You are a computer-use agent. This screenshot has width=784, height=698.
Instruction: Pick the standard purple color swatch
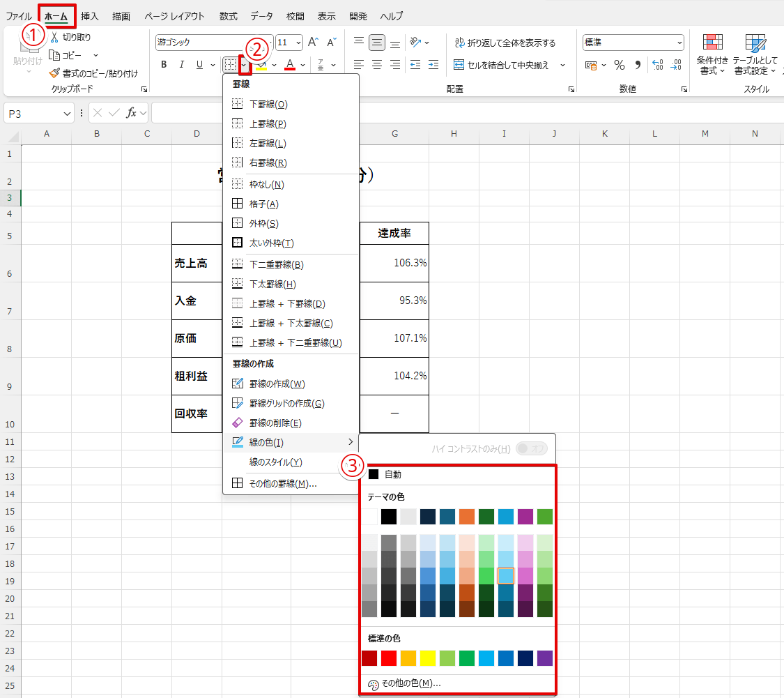tap(544, 658)
